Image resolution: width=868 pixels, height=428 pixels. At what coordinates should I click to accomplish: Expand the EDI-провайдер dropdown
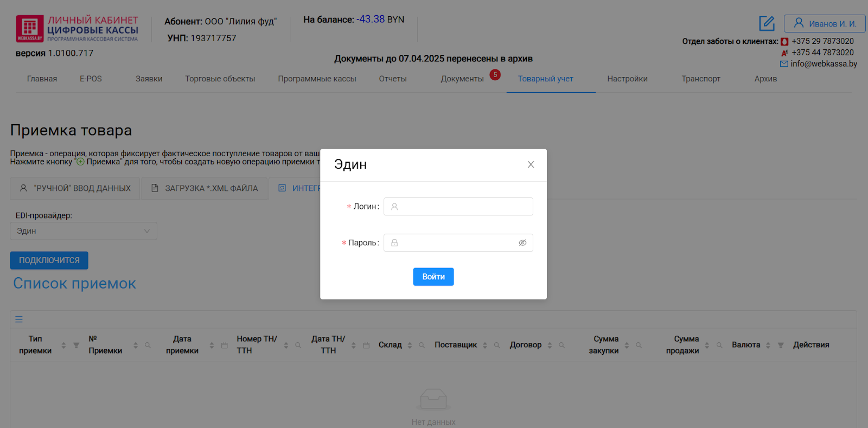point(84,231)
